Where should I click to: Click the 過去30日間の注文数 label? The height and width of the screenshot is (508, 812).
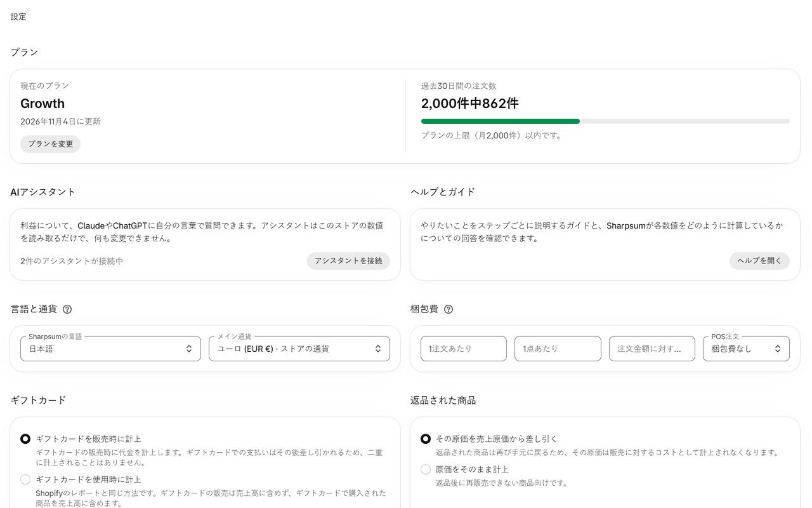pyautogui.click(x=459, y=86)
